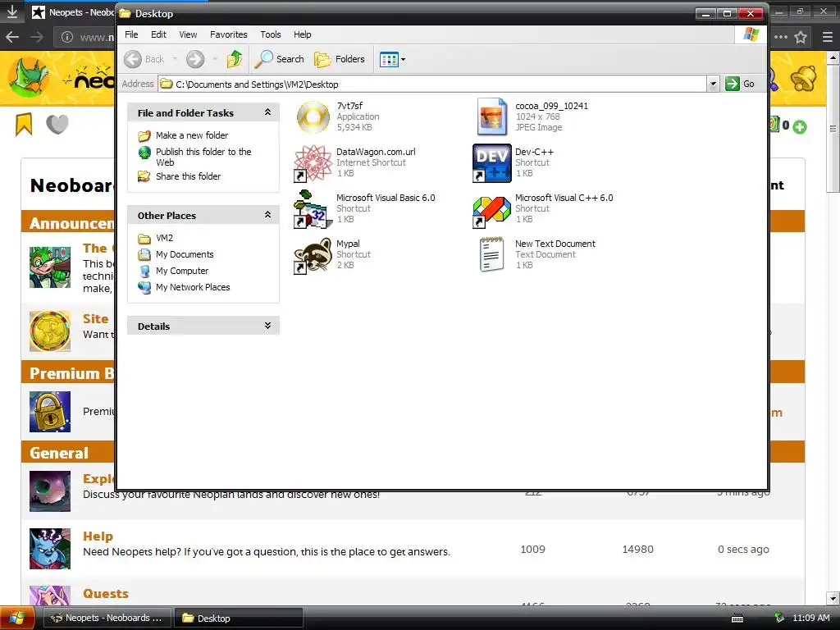Open the browser hamburger menu
The height and width of the screenshot is (630, 840).
click(x=827, y=37)
